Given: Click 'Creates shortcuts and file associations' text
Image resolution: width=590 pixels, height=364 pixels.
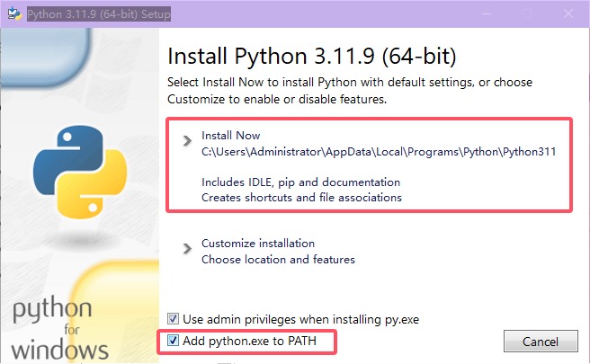Looking at the screenshot, I should (302, 198).
